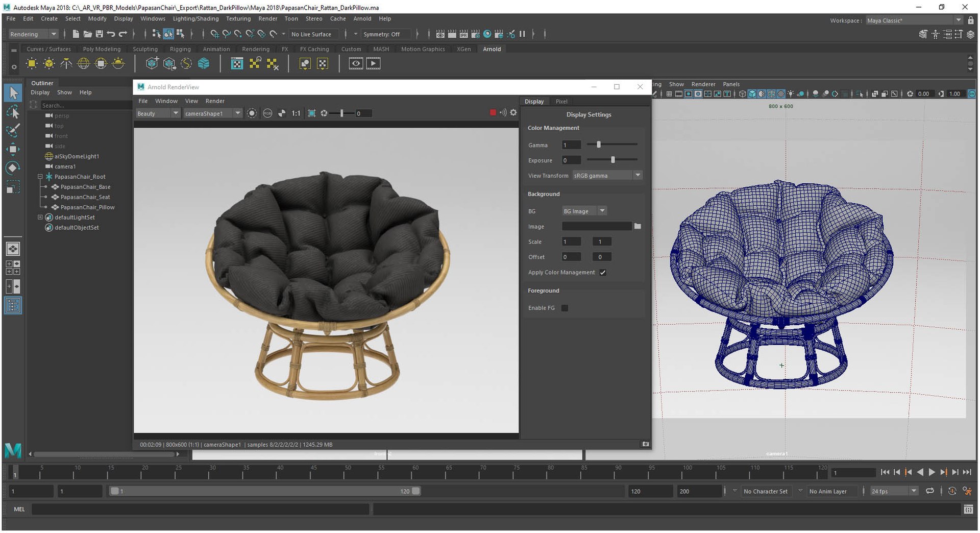This screenshot has height=533, width=980.
Task: Browse for background image folder icon
Action: (638, 226)
